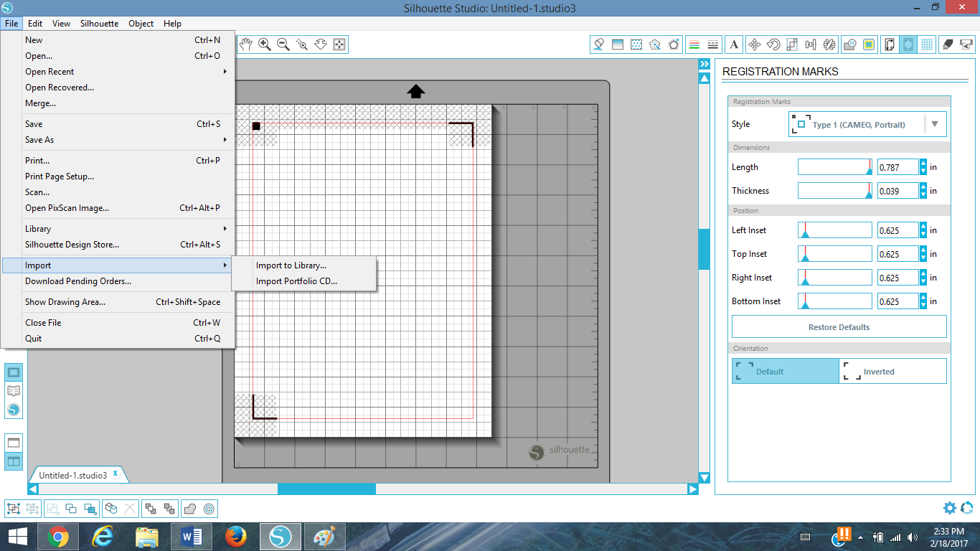Choose Import Portfolio CD...
The width and height of the screenshot is (980, 551).
(296, 281)
